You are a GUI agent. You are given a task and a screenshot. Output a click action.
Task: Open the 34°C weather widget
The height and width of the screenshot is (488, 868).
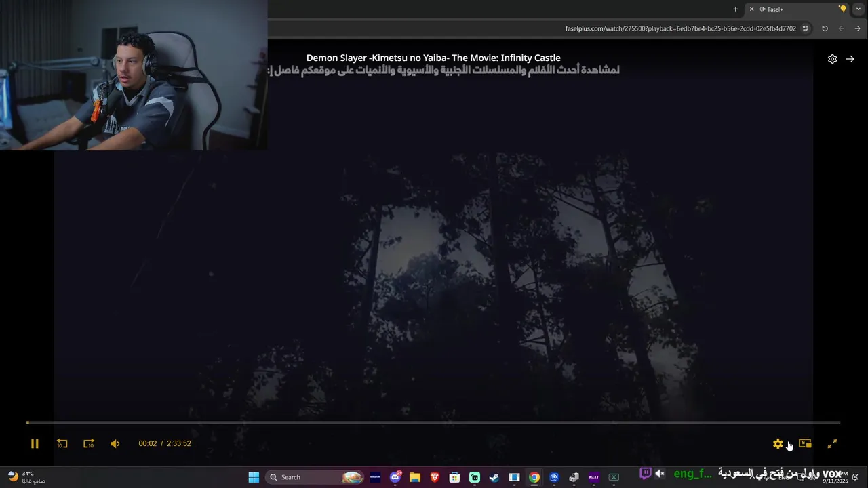pyautogui.click(x=26, y=477)
